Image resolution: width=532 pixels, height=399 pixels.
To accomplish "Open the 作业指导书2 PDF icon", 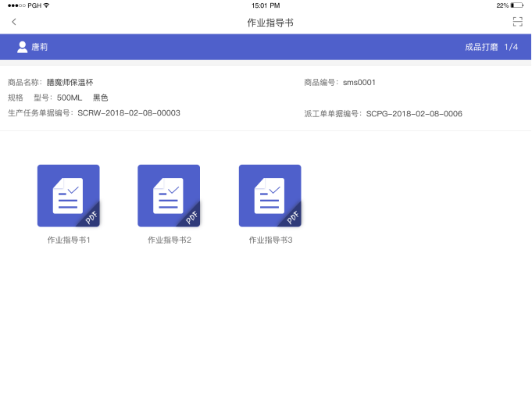I will 169,196.
